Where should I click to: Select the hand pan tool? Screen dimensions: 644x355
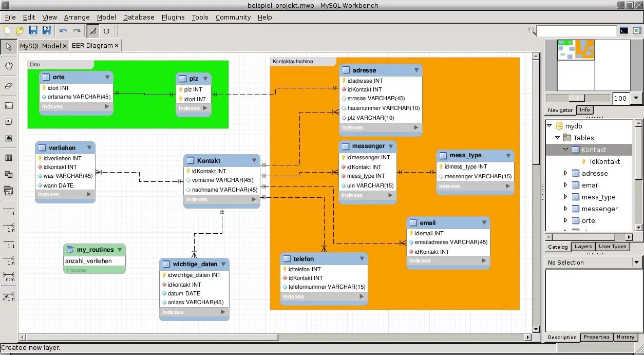click(9, 66)
